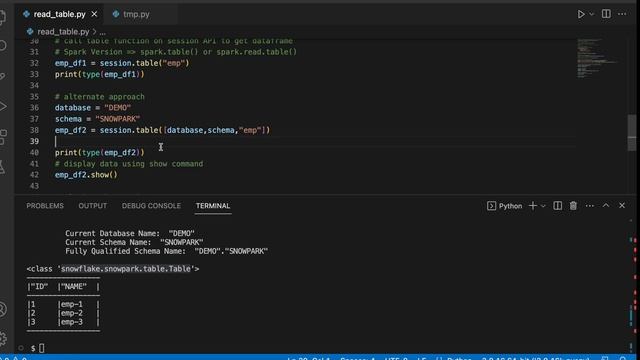Click the "NAME" column header in terminal output

pyautogui.click(x=73, y=287)
